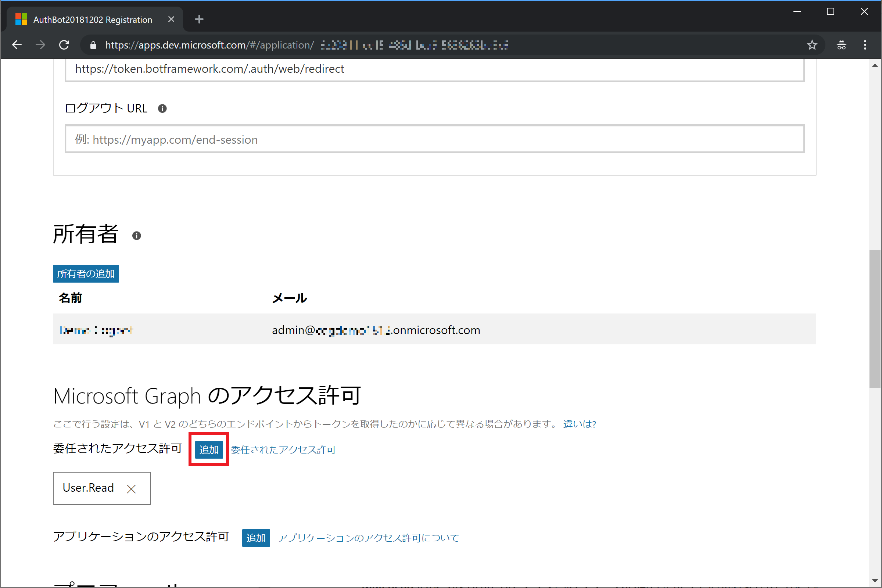Click 追加 for アプリケーションのアクセス許可
882x588 pixels.
pyautogui.click(x=256, y=538)
